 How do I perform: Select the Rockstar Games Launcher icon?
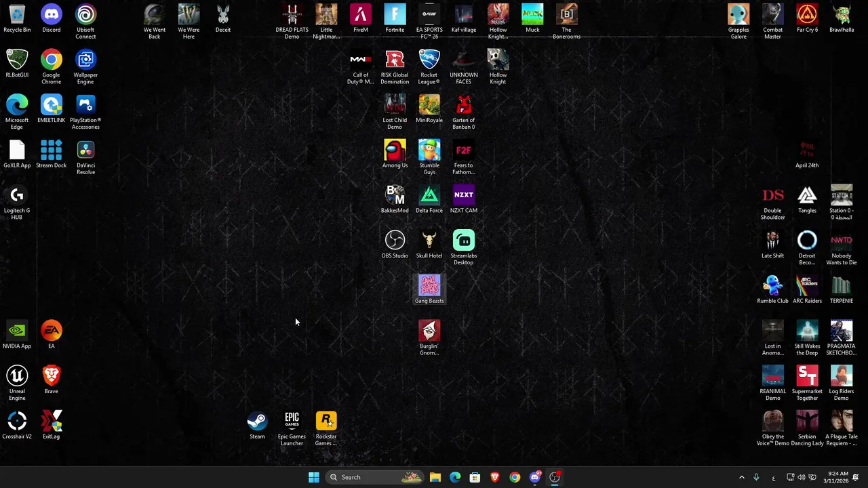pyautogui.click(x=326, y=429)
